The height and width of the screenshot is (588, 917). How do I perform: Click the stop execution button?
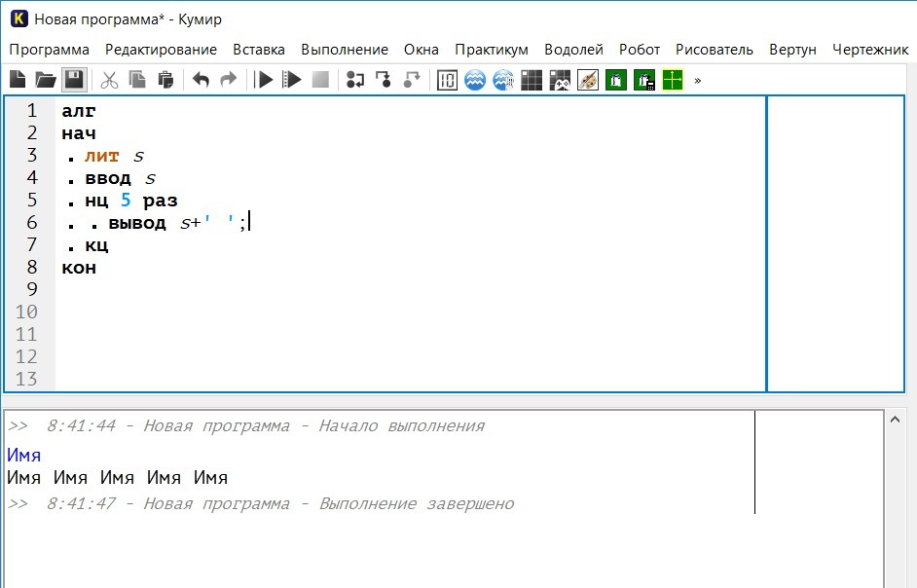pos(320,80)
